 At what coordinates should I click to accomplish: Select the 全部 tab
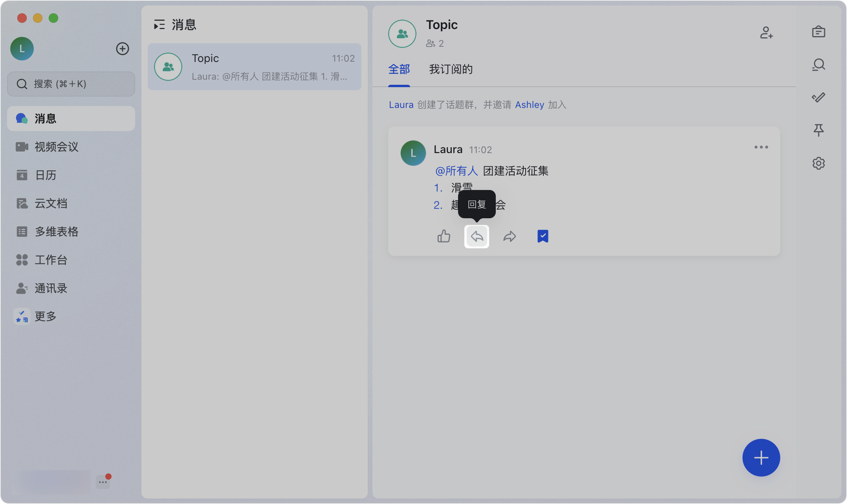pyautogui.click(x=399, y=69)
